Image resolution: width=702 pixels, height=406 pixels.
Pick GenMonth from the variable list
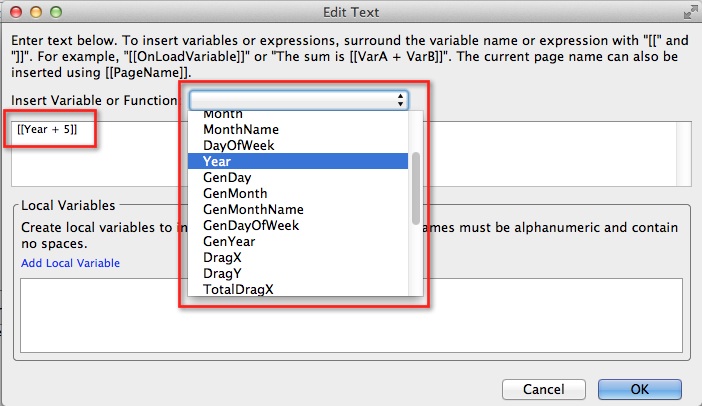pyautogui.click(x=234, y=193)
